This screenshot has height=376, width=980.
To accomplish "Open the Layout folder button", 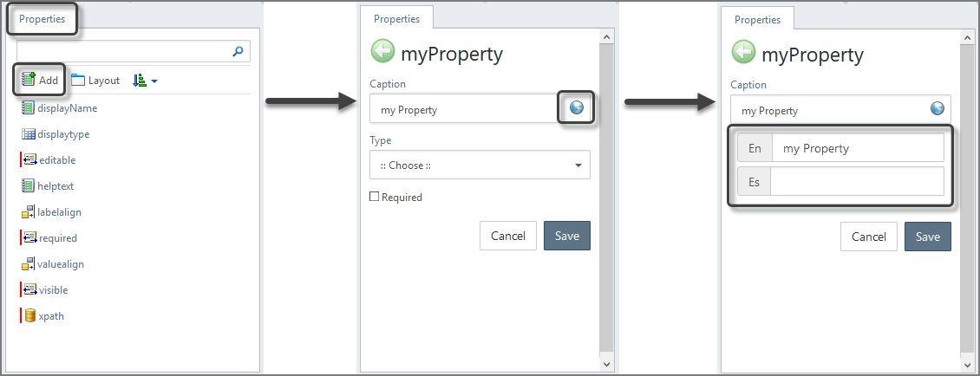I will 95,80.
